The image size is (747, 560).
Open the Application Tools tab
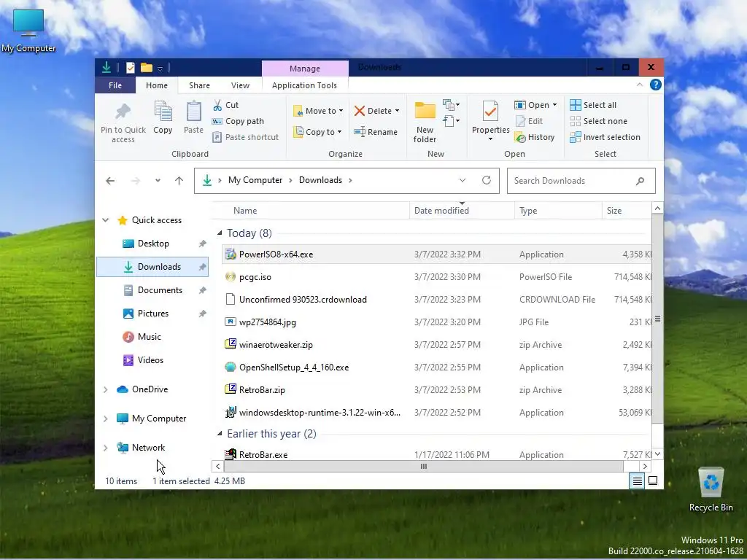click(x=304, y=85)
